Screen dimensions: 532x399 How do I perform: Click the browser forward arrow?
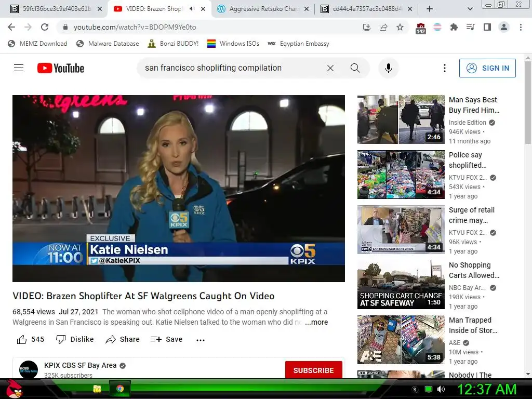pos(28,27)
